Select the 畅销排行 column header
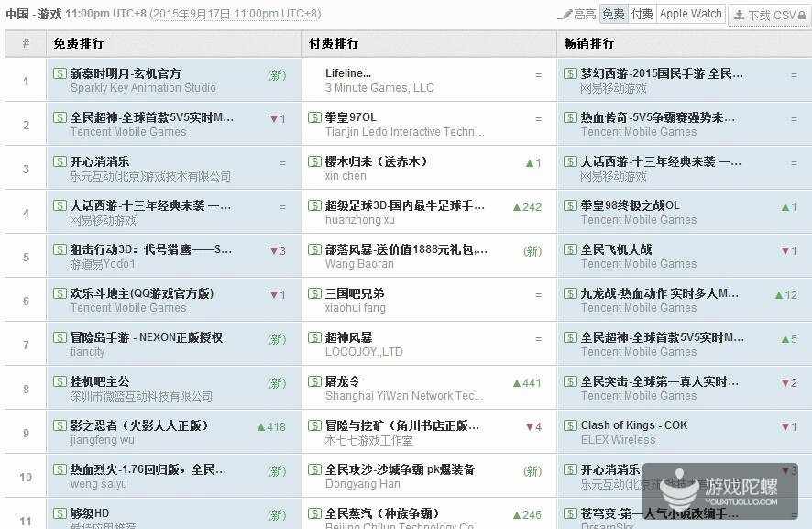 coord(588,43)
